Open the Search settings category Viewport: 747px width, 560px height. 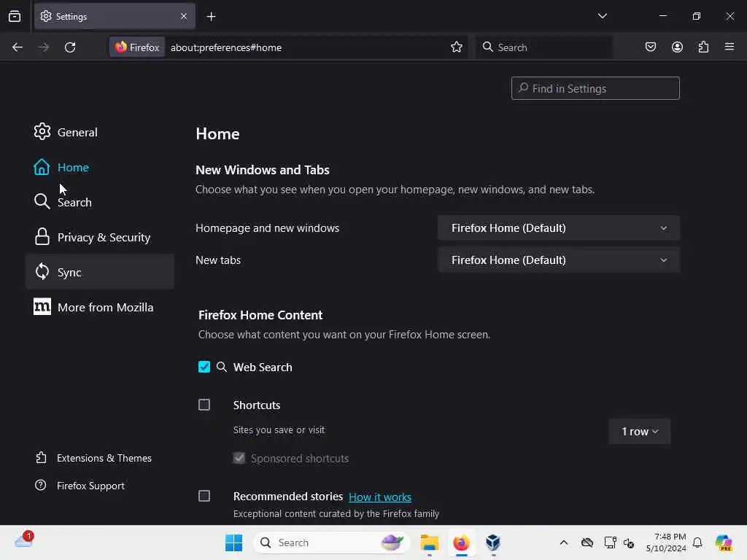coord(100,202)
